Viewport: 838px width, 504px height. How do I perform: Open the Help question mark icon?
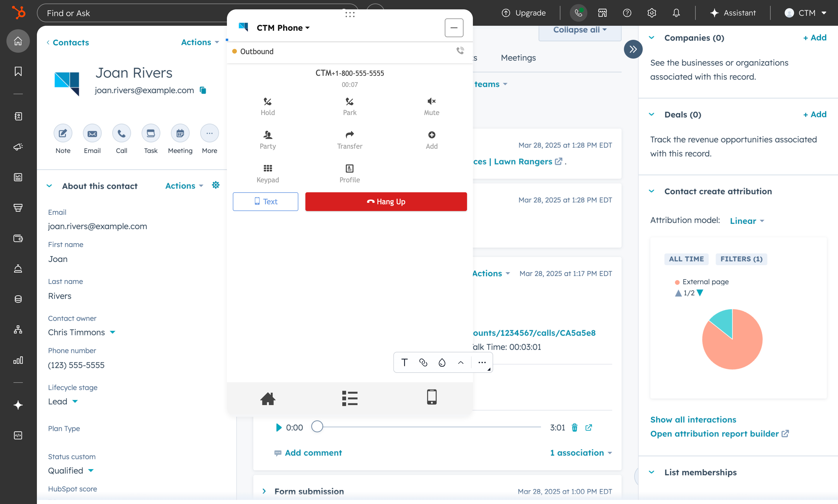tap(627, 13)
